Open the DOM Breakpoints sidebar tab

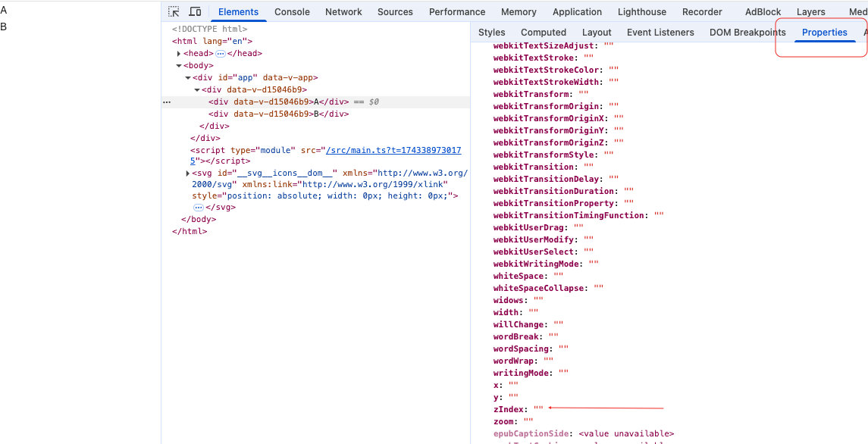(747, 32)
